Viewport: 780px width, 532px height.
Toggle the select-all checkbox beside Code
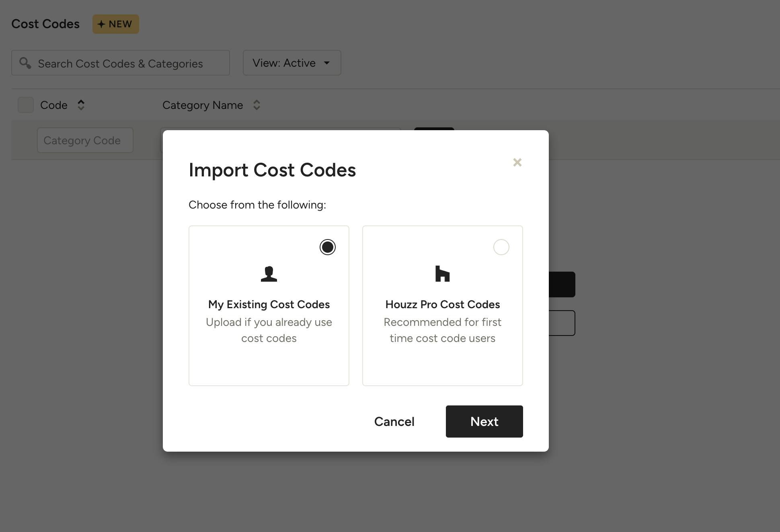click(26, 105)
